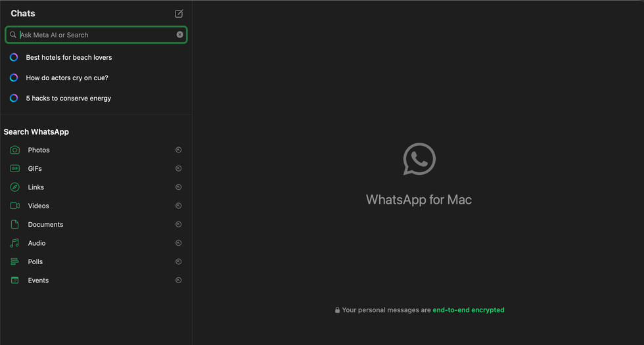Click the Documents page icon

pyautogui.click(x=14, y=224)
